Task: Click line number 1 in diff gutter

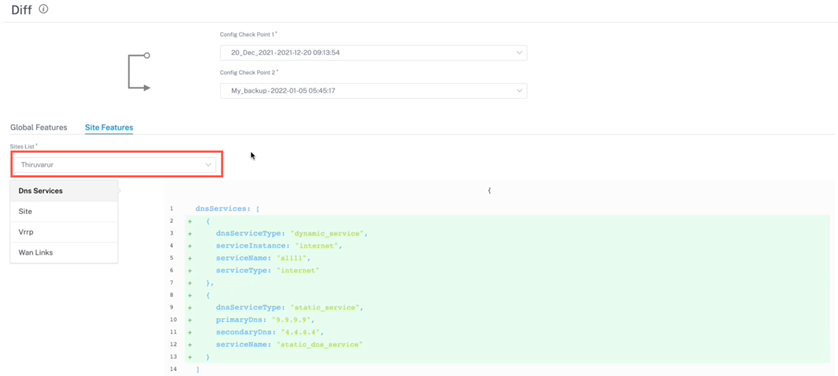Action: [x=171, y=208]
